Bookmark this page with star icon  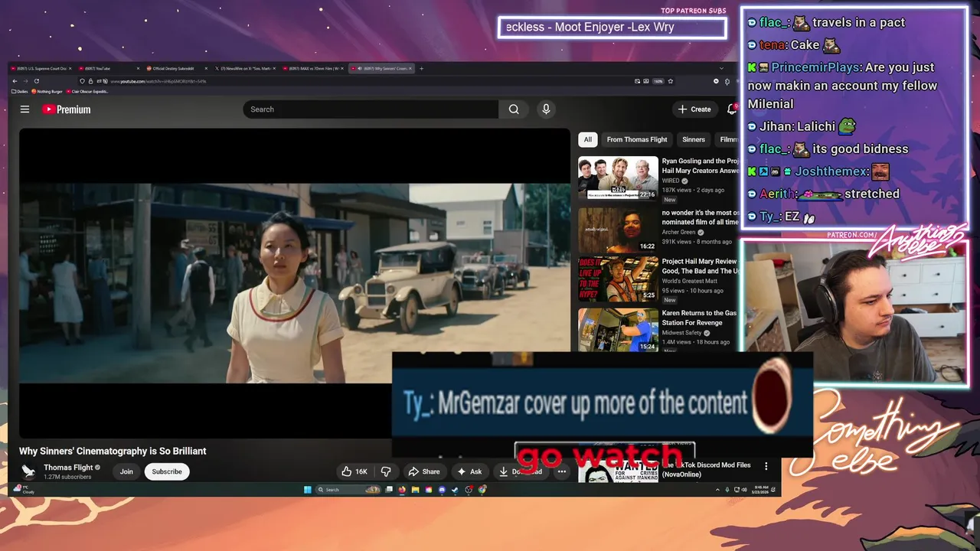(x=671, y=80)
